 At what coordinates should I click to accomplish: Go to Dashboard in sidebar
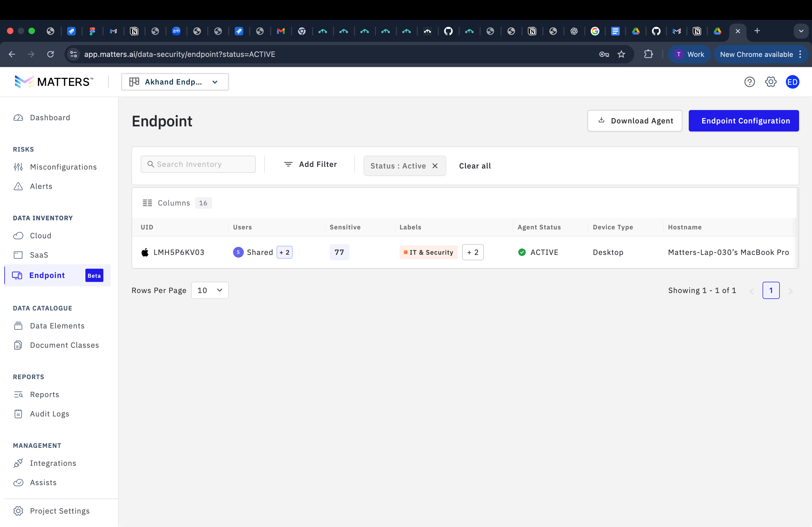pos(50,118)
